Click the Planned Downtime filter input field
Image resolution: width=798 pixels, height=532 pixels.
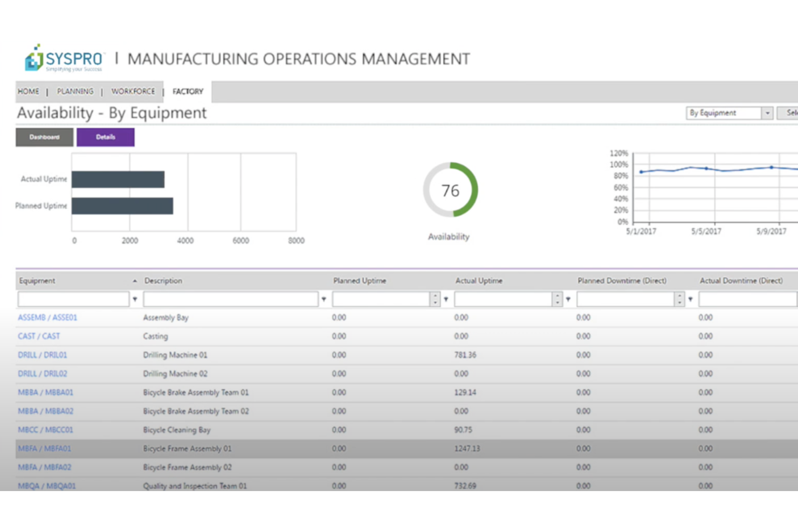pyautogui.click(x=625, y=299)
